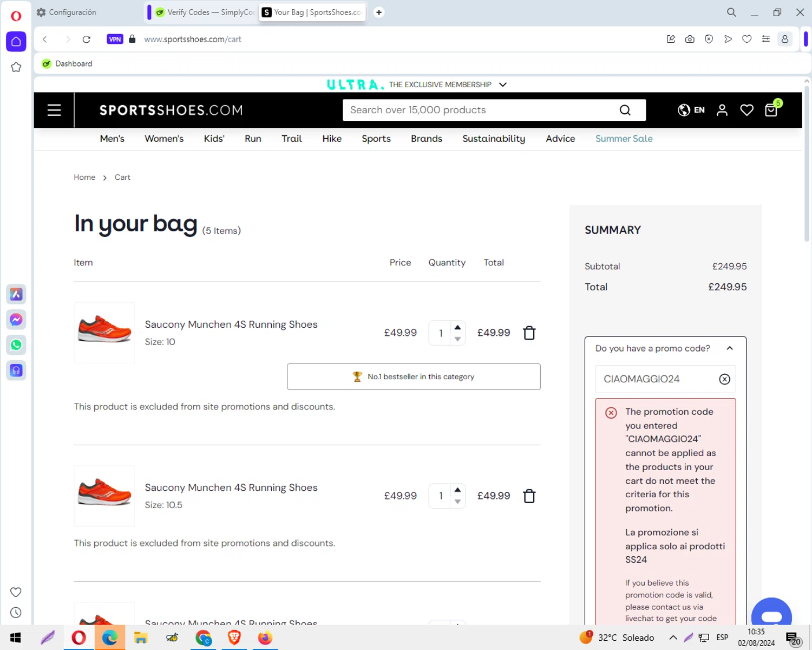The image size is (812, 650).
Task: Reload the page with browser refresh button
Action: [87, 39]
